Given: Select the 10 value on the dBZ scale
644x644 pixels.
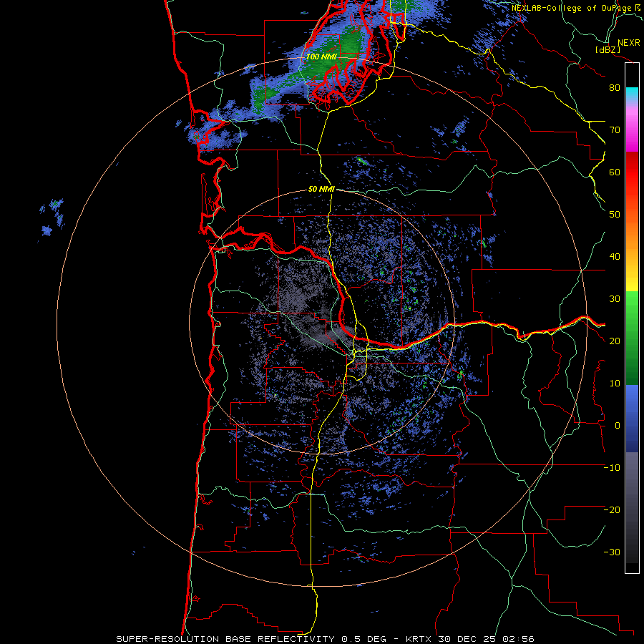Looking at the screenshot, I should click(615, 384).
